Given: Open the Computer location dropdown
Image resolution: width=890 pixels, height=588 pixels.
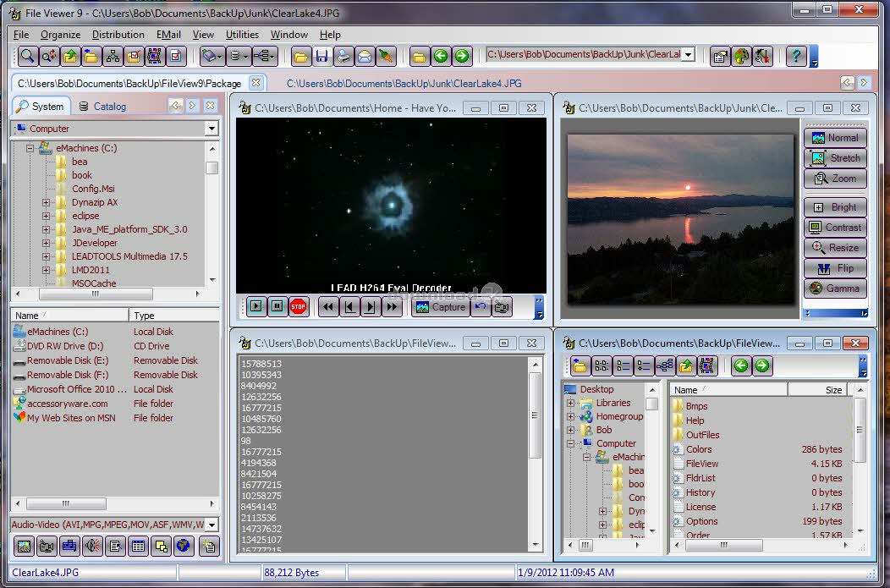Looking at the screenshot, I should coord(211,129).
